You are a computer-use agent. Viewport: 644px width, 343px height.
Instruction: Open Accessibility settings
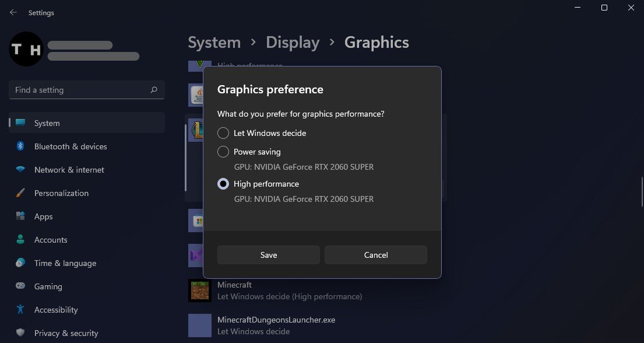coord(87,310)
